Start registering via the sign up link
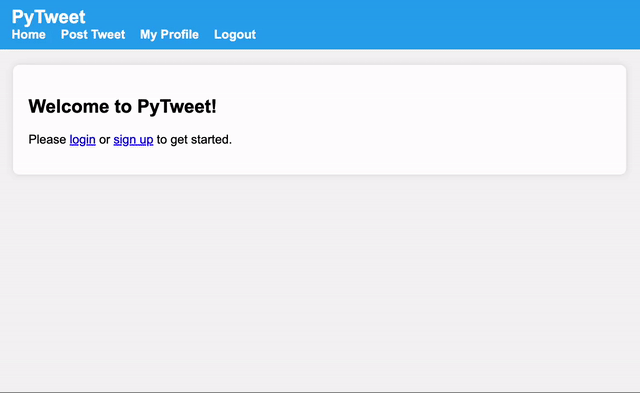The height and width of the screenshot is (393, 640). click(x=133, y=140)
